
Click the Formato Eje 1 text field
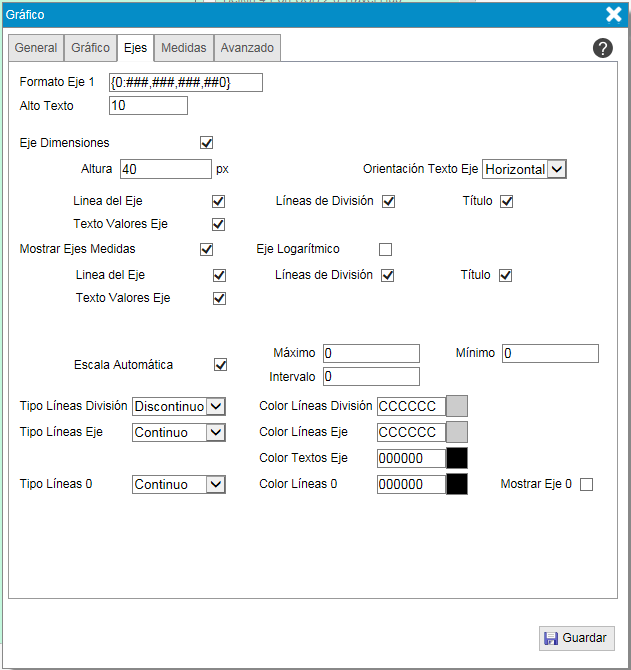[x=185, y=82]
